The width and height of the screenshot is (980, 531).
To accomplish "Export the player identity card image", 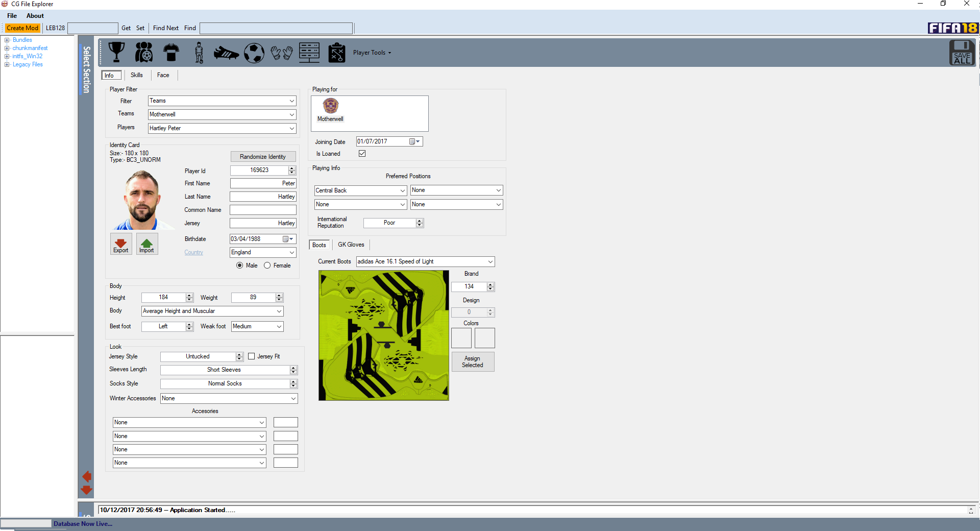I will click(x=121, y=244).
